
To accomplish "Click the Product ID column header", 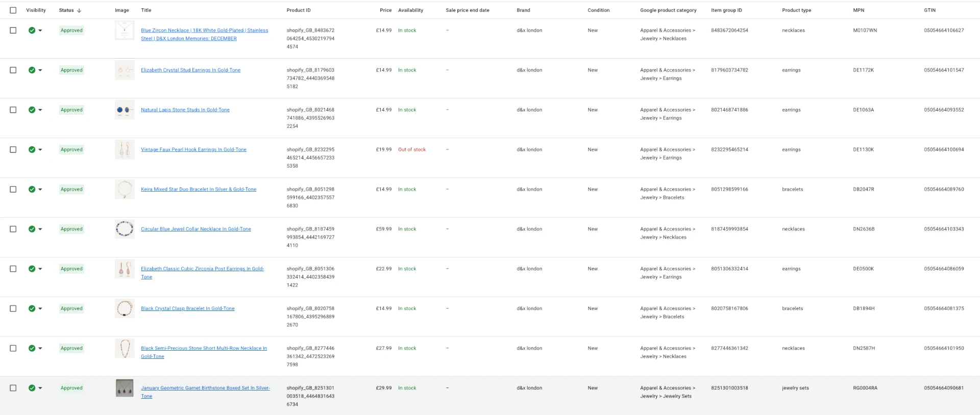I will 299,10.
